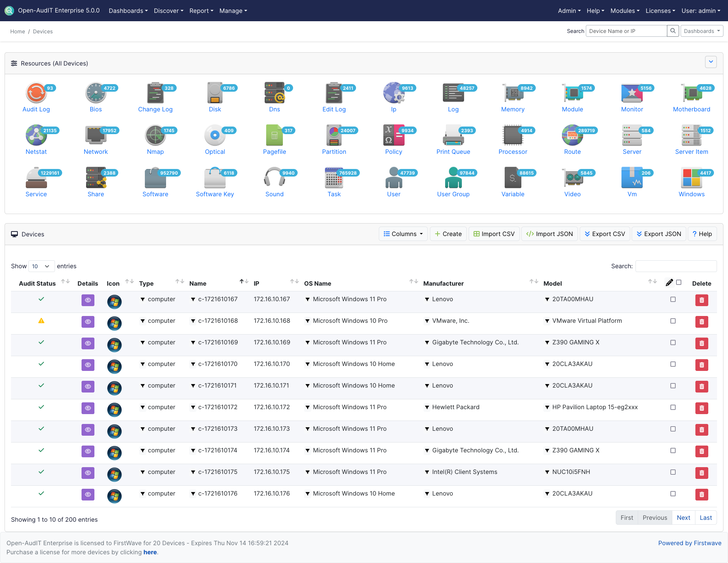This screenshot has width=728, height=563.
Task: Open the Route resource icon
Action: (573, 135)
